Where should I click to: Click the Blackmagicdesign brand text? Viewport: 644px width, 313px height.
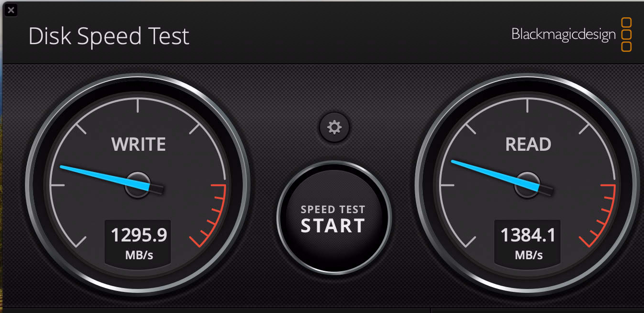563,35
